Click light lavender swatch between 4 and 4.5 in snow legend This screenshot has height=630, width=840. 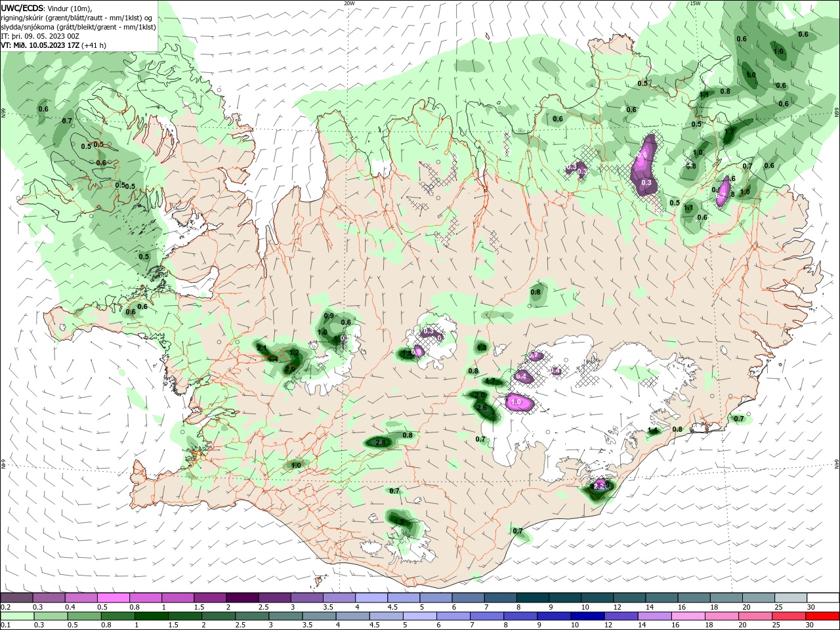pos(371,598)
